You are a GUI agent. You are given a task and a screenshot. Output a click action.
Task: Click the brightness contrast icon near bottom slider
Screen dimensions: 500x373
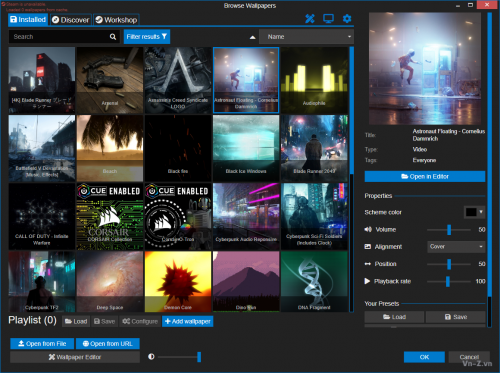[x=151, y=357]
